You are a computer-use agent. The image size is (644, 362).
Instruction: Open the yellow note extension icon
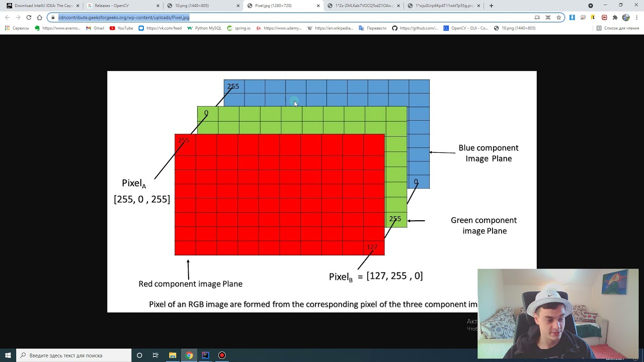593,17
